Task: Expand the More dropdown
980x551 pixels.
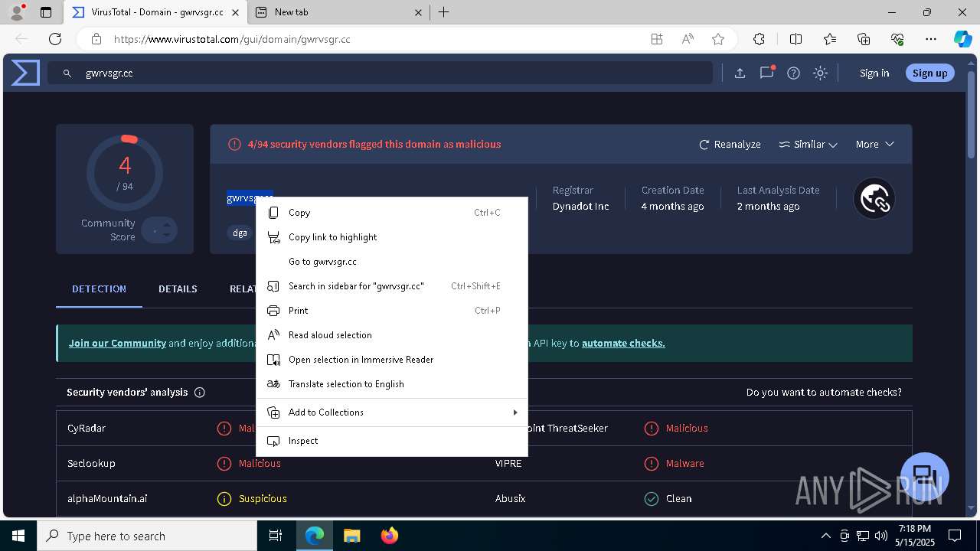Action: [874, 144]
